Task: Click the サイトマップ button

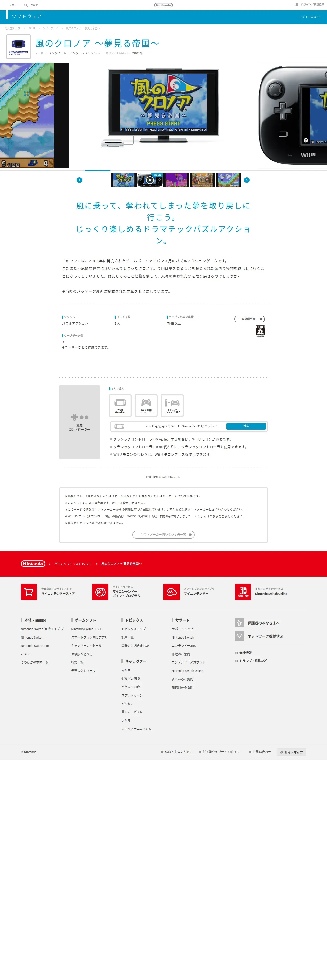Action: coord(292,752)
